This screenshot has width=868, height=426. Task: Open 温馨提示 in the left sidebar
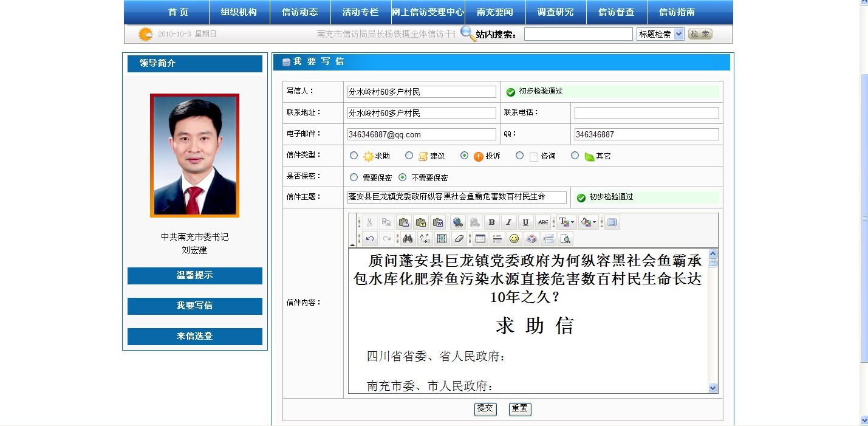(195, 275)
